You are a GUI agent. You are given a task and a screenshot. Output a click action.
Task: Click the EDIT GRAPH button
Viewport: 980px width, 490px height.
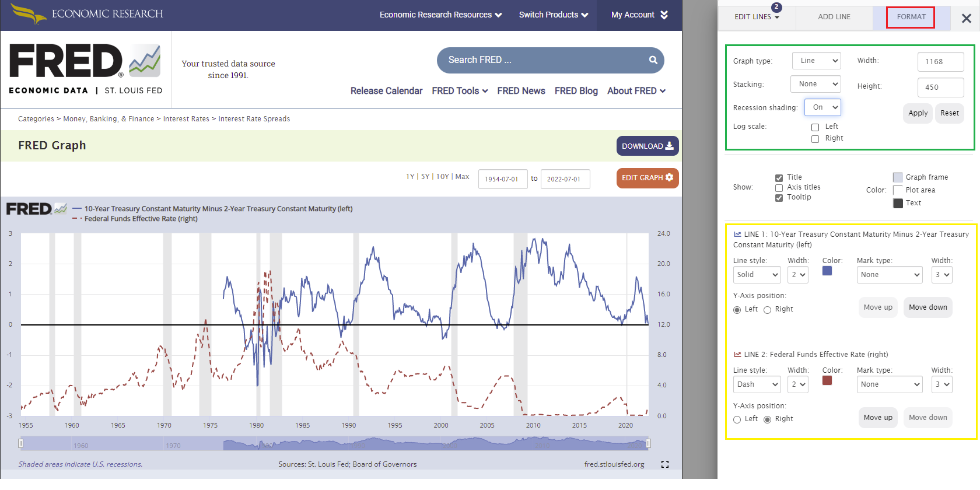pyautogui.click(x=647, y=178)
